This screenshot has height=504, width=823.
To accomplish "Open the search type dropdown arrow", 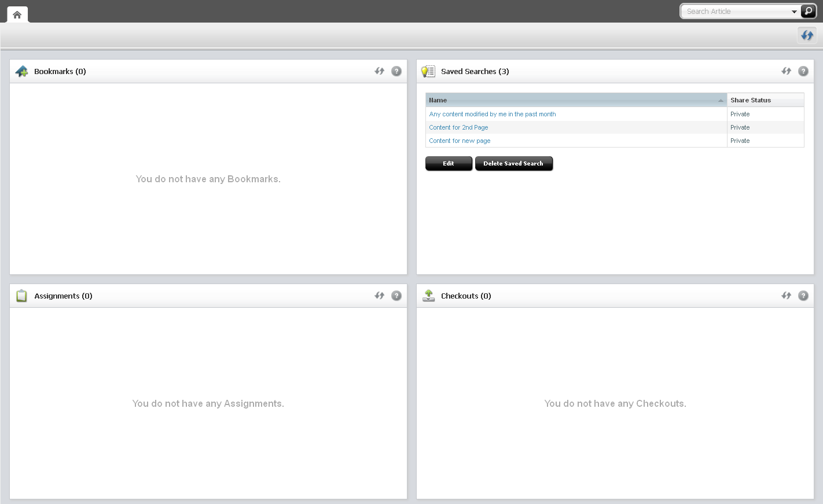I will 794,12.
